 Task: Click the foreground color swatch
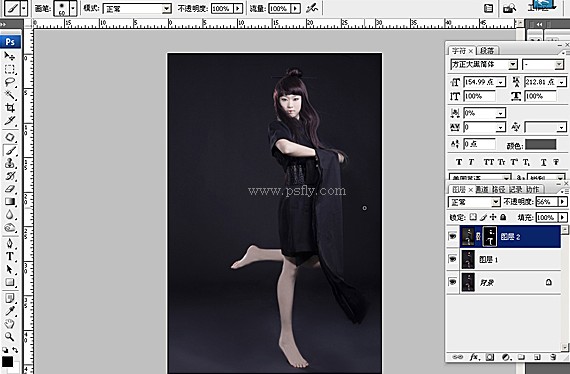point(7,361)
